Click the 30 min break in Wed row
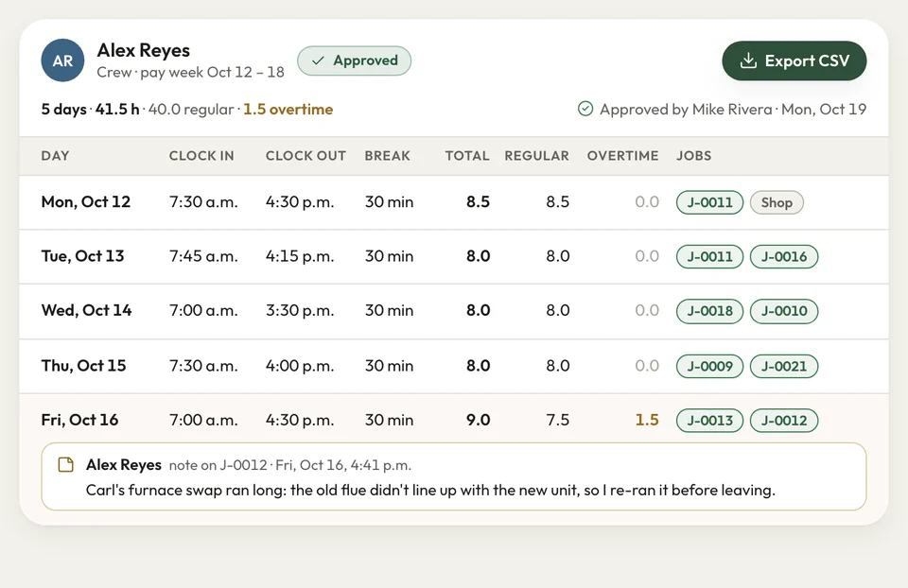Image resolution: width=908 pixels, height=588 pixels. tap(389, 310)
